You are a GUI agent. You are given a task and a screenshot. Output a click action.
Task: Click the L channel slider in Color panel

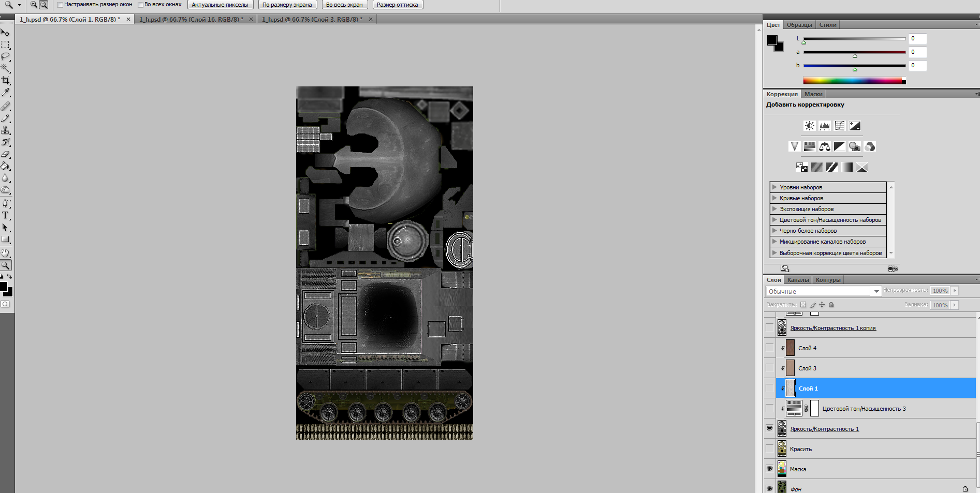pyautogui.click(x=854, y=39)
